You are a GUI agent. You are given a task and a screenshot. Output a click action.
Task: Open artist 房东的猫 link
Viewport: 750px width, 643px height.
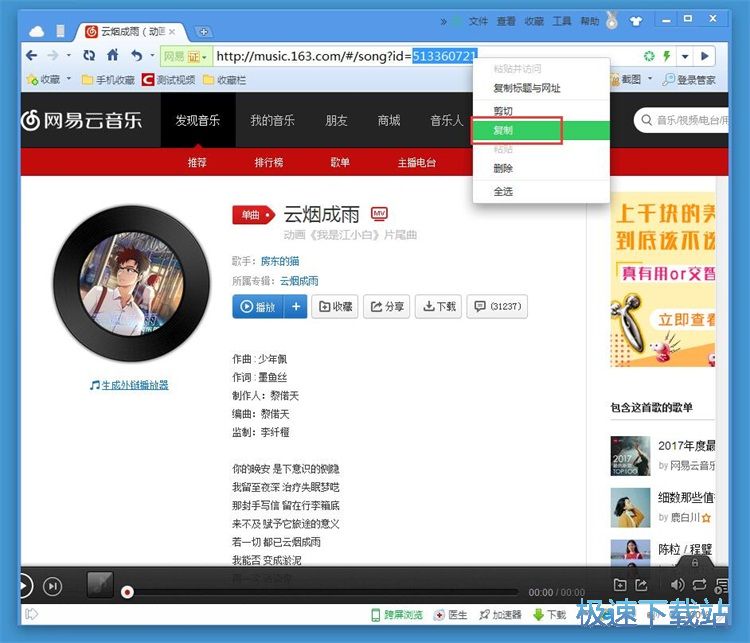[x=280, y=261]
